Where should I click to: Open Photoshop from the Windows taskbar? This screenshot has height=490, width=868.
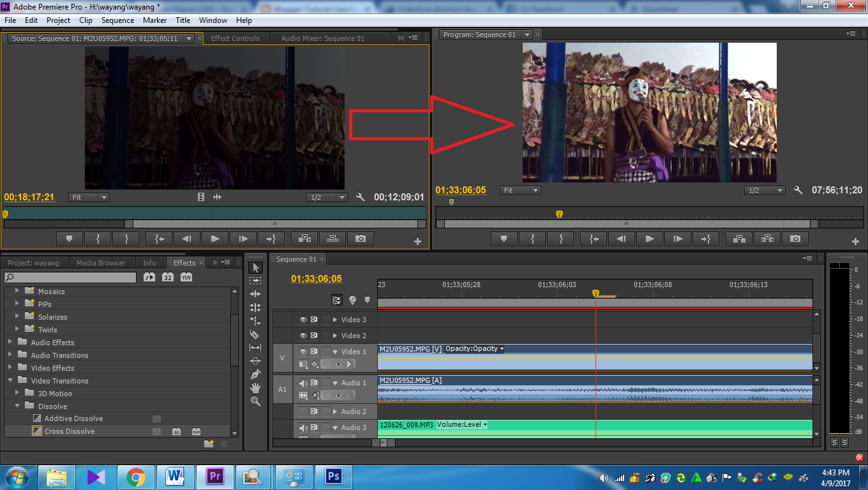pyautogui.click(x=333, y=477)
